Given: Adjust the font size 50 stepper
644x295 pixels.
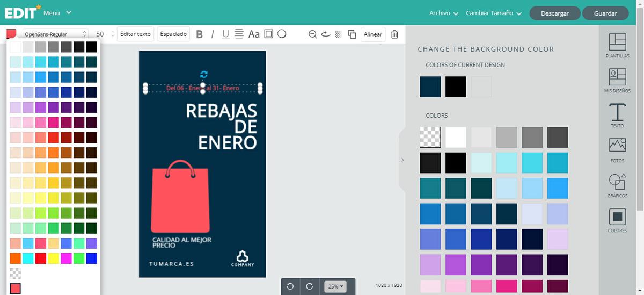Looking at the screenshot, I should pos(113,34).
